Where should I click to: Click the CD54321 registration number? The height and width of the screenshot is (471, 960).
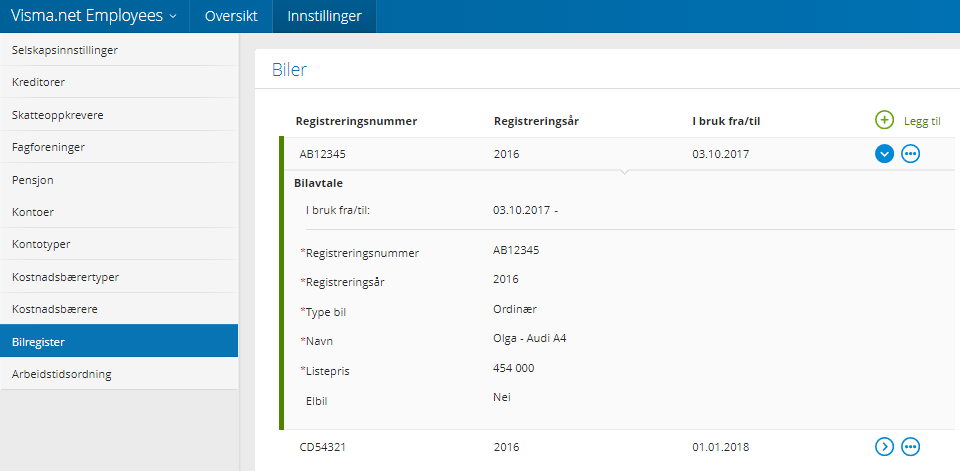tap(323, 447)
